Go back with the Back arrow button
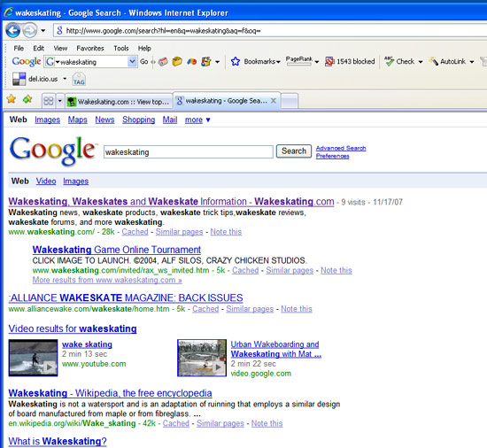487x448 pixels. click(12, 31)
